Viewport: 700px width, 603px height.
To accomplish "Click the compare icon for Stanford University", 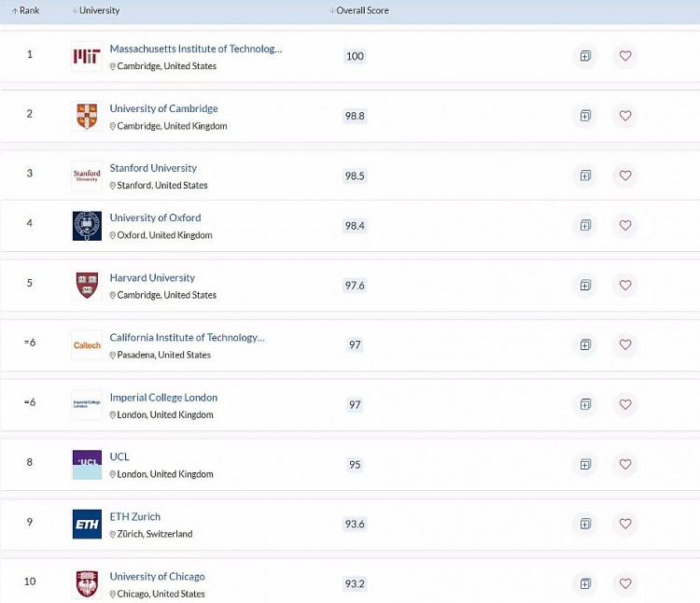I will 585,175.
